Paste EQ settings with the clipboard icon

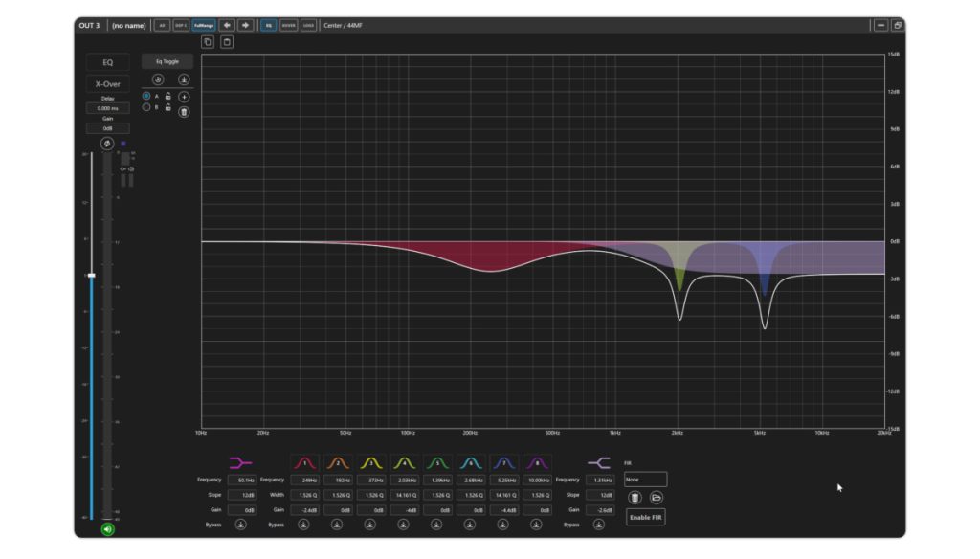(227, 42)
